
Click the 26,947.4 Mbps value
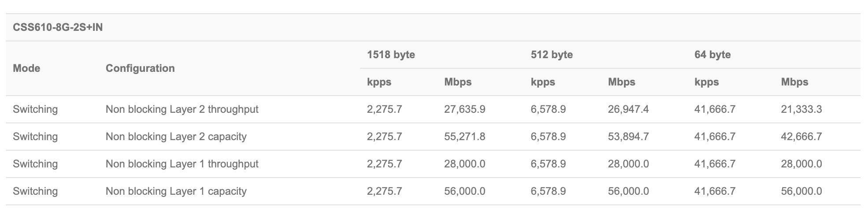coord(628,109)
